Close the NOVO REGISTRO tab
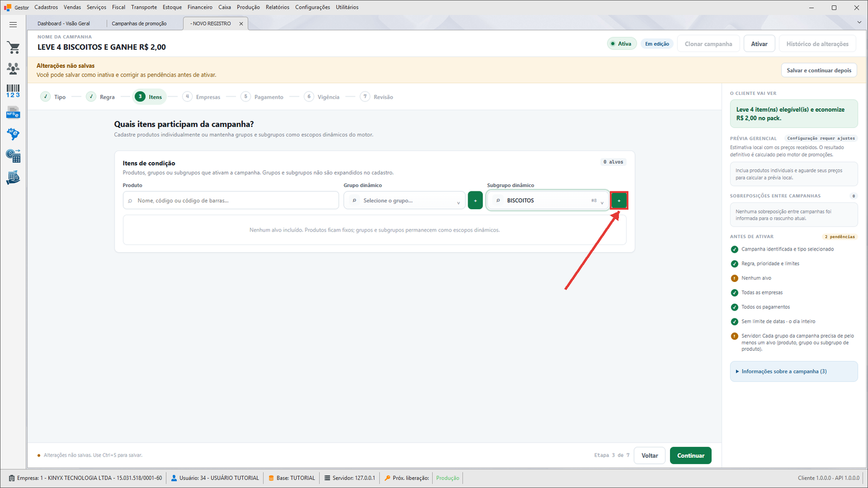This screenshot has height=488, width=868. point(241,24)
